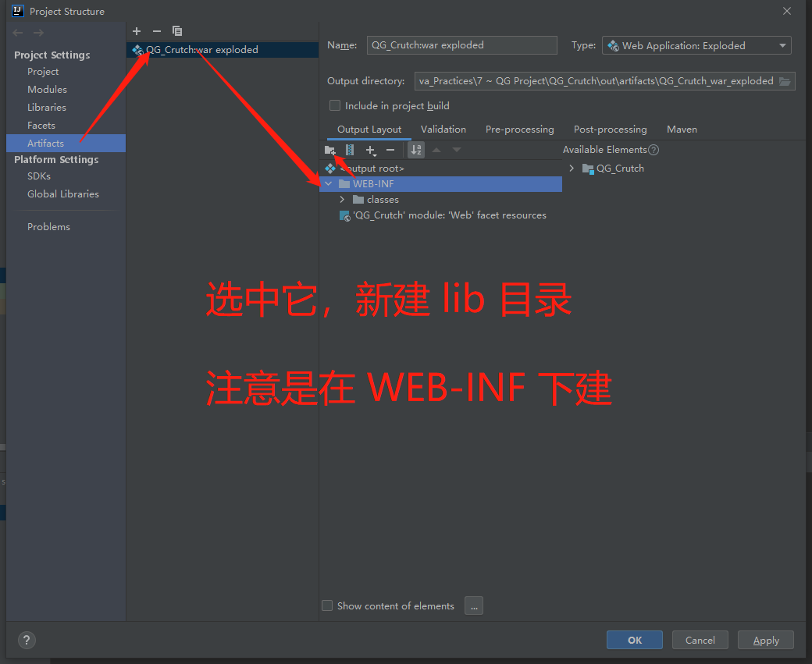Add copy of element plus dropdown

[x=371, y=150]
